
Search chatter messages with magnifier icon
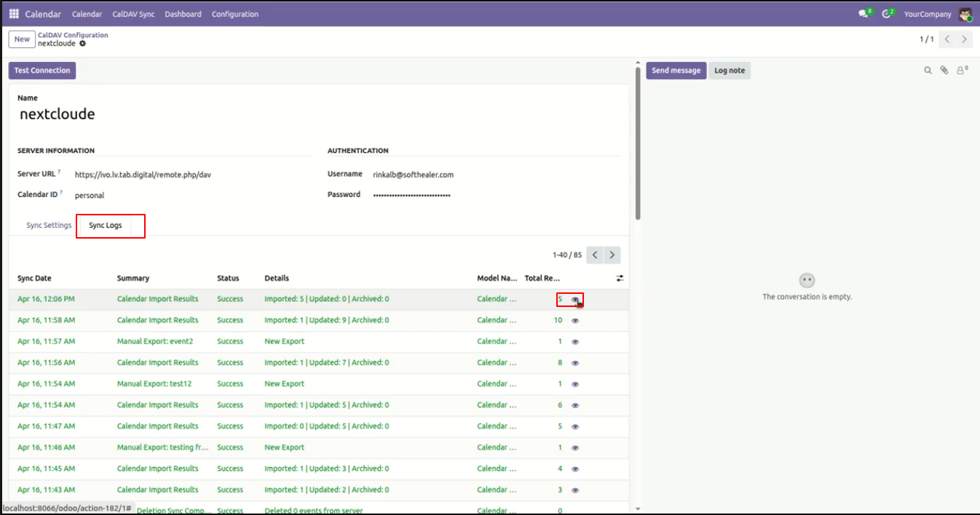click(x=928, y=71)
